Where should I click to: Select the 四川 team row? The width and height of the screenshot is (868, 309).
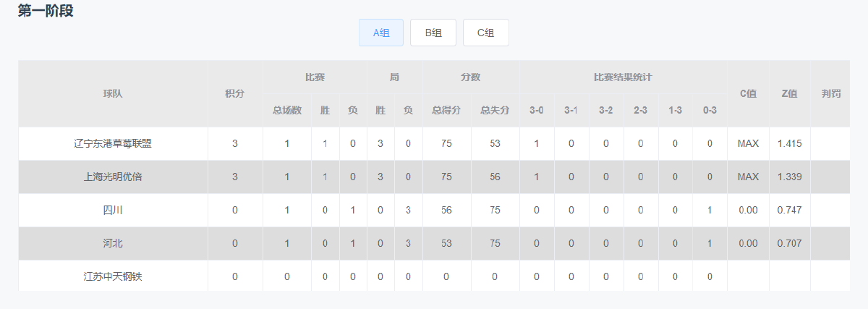pos(113,210)
